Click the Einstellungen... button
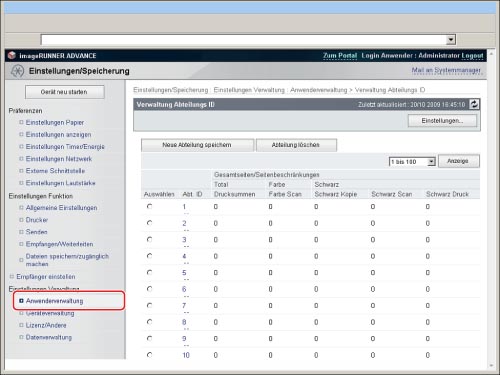 442,121
